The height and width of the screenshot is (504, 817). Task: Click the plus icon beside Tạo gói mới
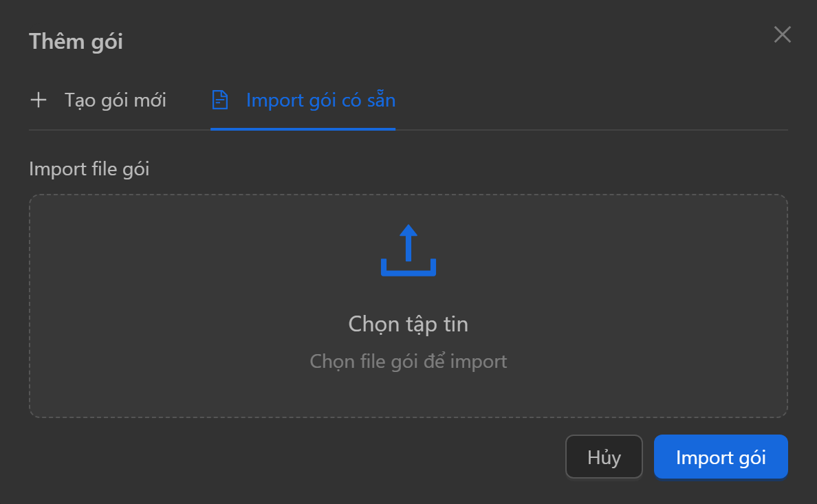click(x=39, y=100)
